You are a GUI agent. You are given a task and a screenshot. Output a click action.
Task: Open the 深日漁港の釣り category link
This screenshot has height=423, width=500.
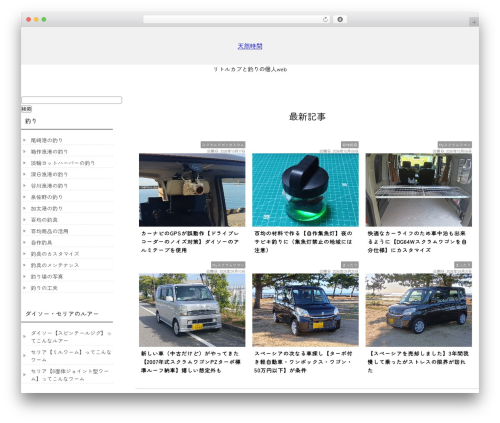pos(49,174)
